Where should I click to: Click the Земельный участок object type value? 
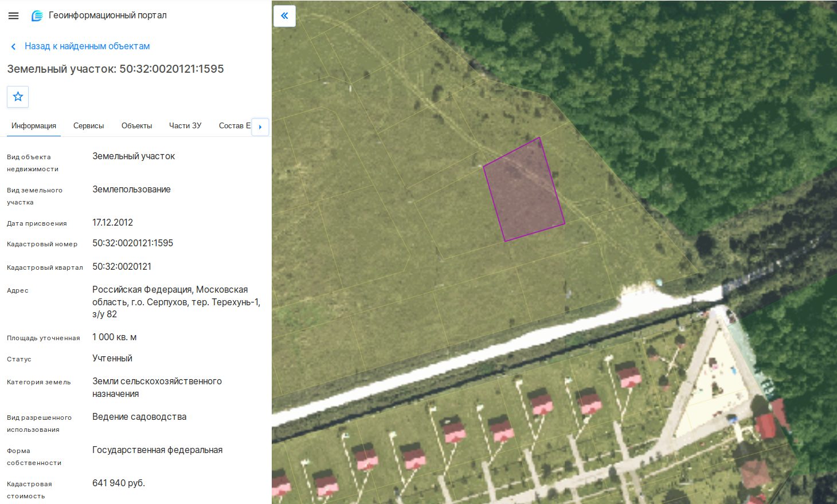[x=134, y=156]
